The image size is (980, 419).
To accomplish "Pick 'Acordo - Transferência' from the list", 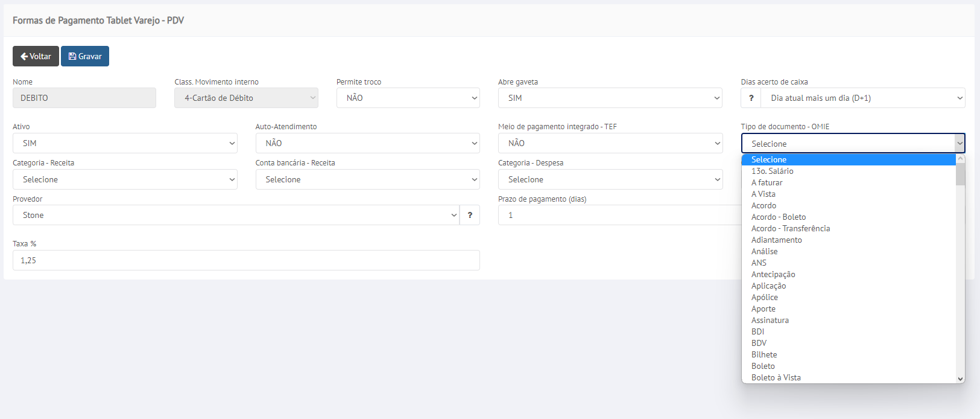I will (x=790, y=228).
